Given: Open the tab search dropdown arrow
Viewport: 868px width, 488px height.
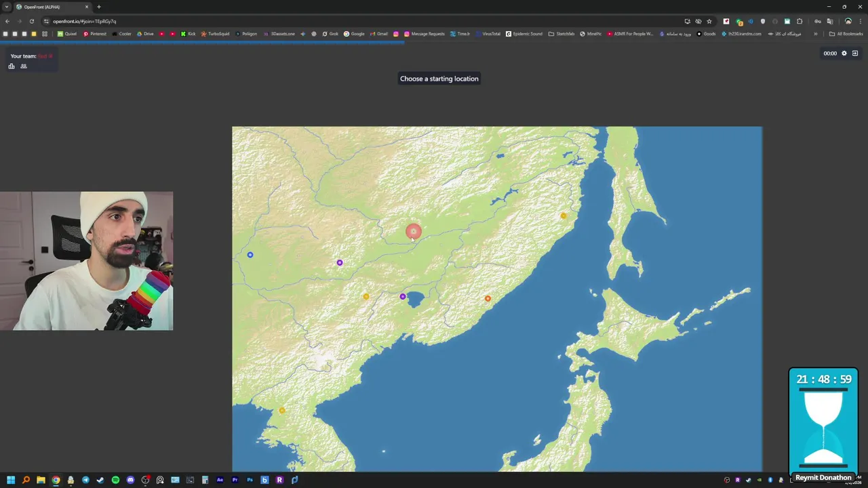Looking at the screenshot, I should tap(6, 7).
